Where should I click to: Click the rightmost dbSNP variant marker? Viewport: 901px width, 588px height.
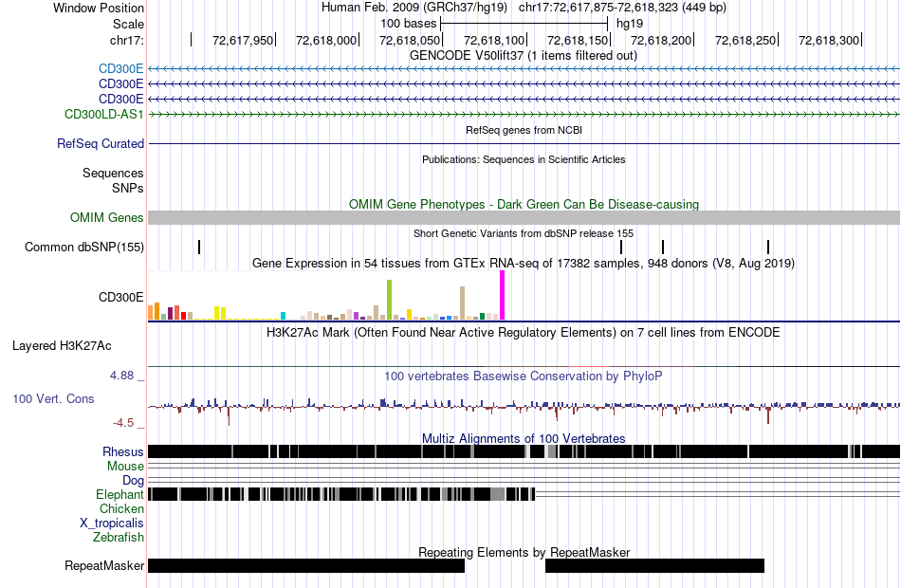click(x=768, y=248)
